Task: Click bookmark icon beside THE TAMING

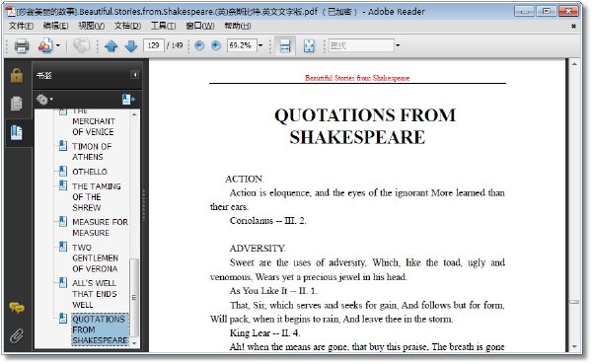Action: point(63,185)
